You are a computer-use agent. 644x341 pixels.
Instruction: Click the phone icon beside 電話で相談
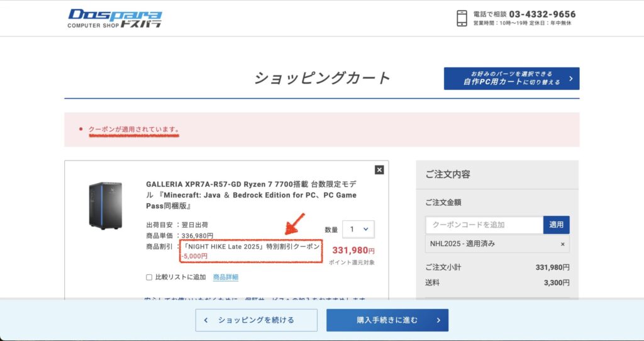click(x=462, y=18)
